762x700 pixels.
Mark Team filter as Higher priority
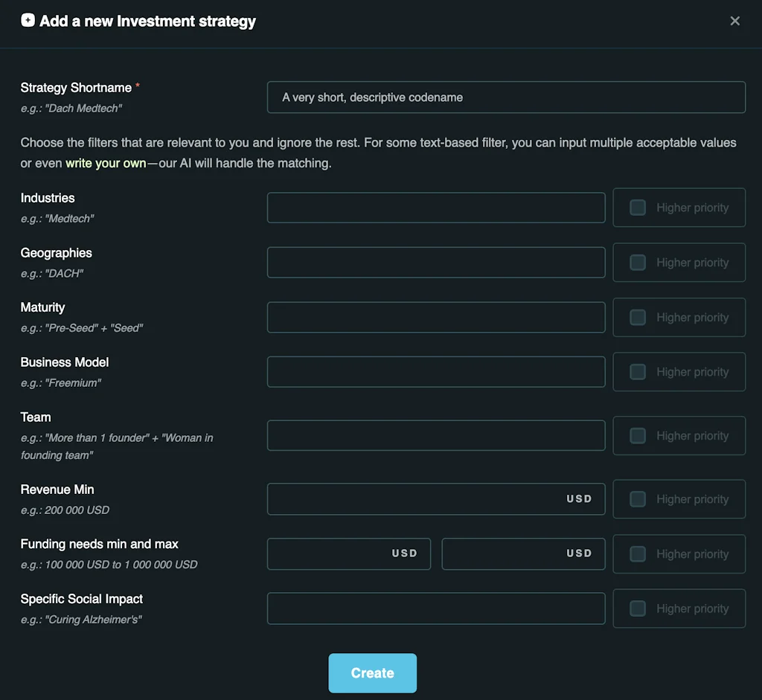pos(638,436)
